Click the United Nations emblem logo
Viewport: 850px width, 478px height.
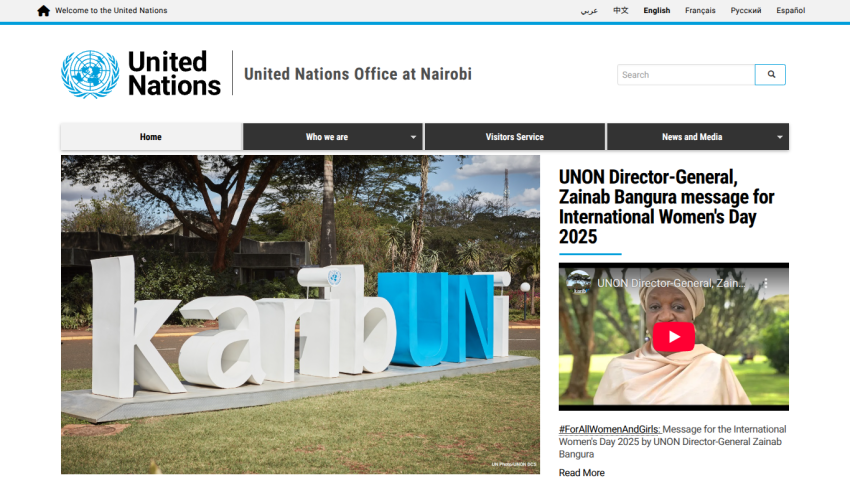[90, 74]
